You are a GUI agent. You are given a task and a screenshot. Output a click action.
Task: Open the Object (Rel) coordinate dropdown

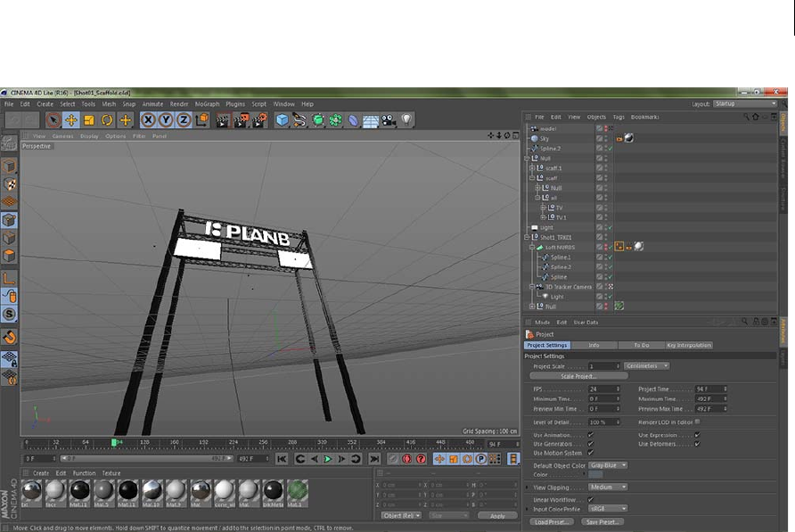401,515
